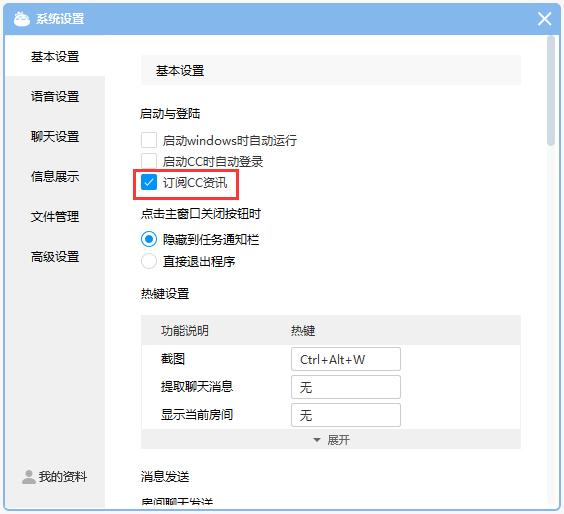Screen dimensions: 564x514
Task: Enable 启动CC时自动登录 checkbox
Action: [149, 161]
